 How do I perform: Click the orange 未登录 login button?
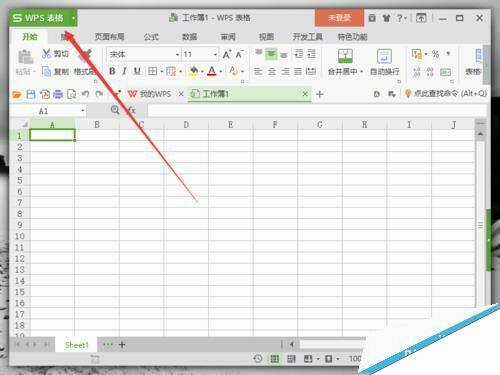tap(339, 18)
